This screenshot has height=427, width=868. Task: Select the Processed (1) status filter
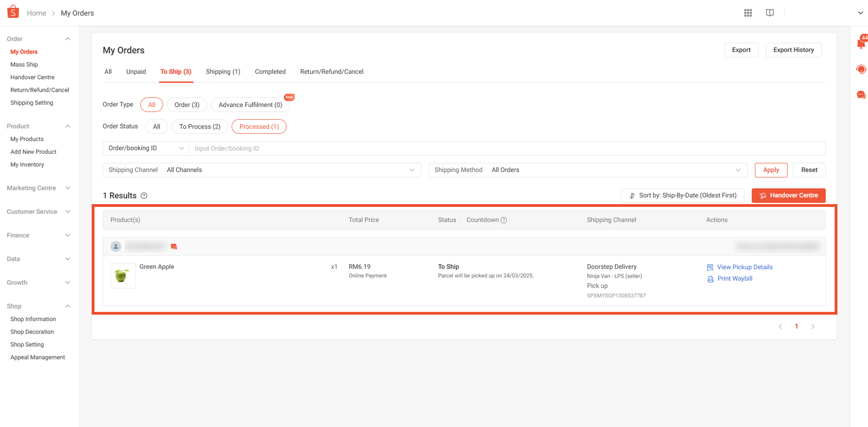259,127
